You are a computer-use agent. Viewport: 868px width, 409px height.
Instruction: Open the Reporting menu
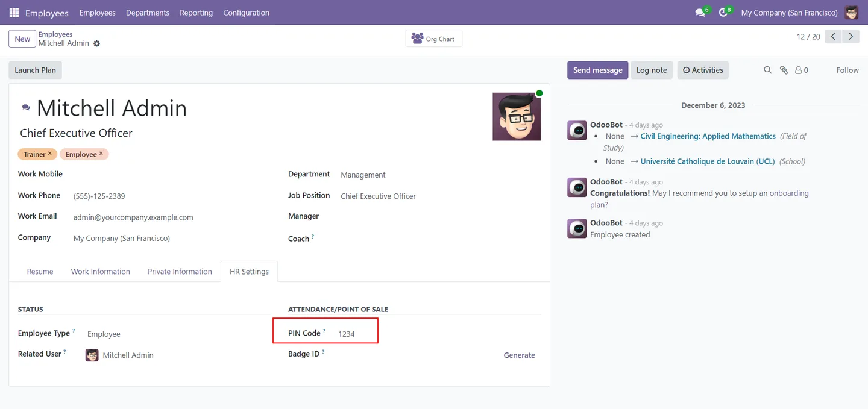[x=196, y=13]
